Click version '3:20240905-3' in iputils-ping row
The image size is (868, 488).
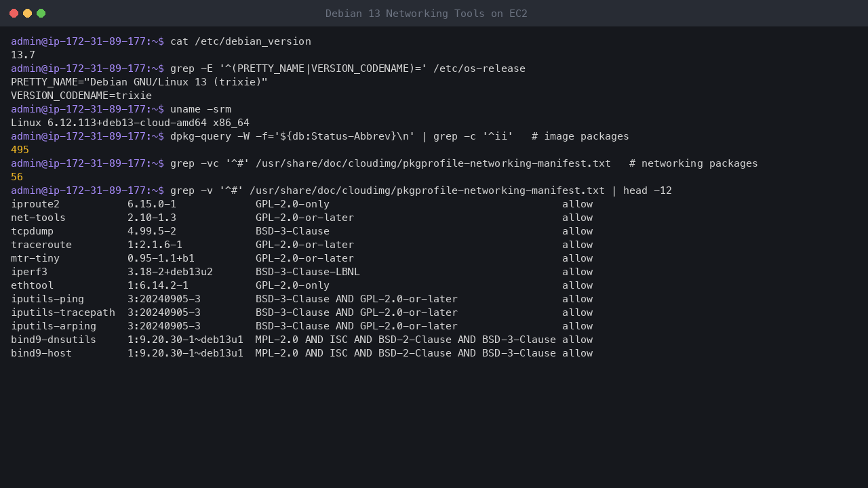(164, 299)
